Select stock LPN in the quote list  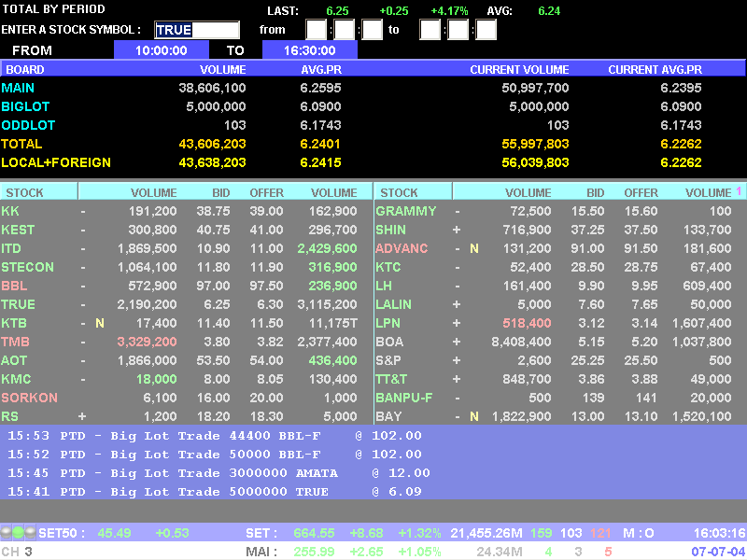(x=388, y=323)
